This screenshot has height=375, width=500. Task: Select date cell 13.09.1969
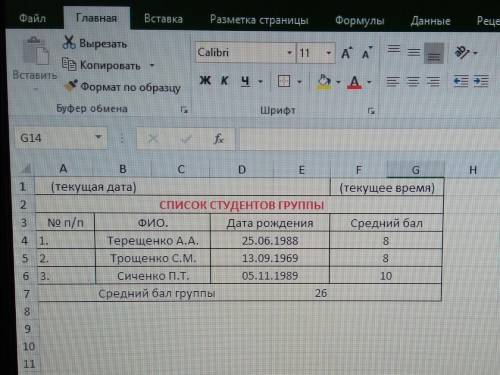270,258
